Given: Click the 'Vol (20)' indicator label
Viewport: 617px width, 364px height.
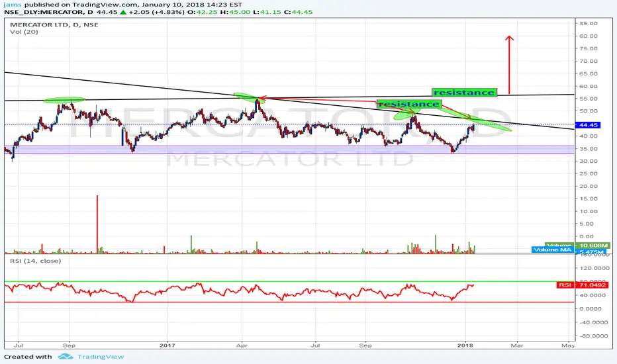Looking at the screenshot, I should pos(24,32).
